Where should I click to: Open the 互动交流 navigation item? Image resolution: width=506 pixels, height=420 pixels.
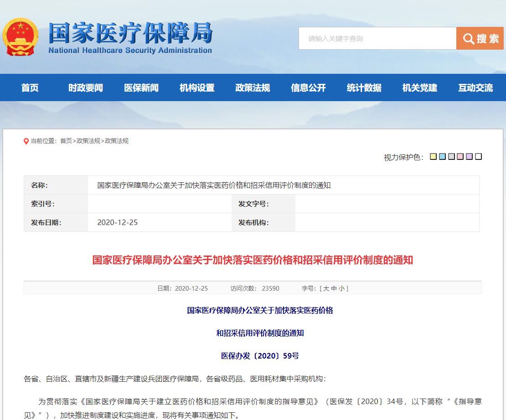[x=475, y=87]
